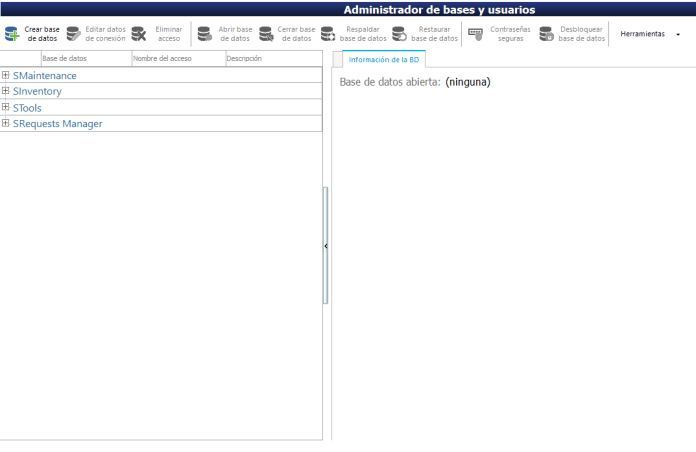
Task: Click the Editar datos de conexión icon
Action: pyautogui.click(x=74, y=34)
